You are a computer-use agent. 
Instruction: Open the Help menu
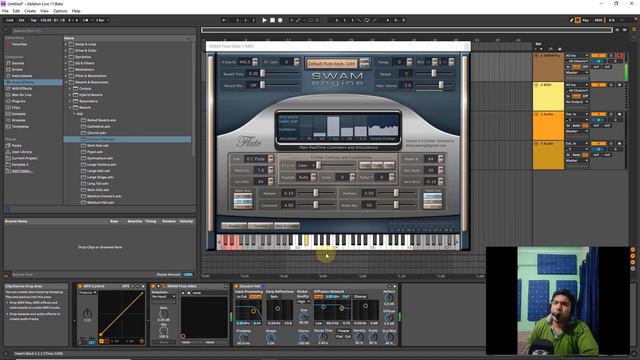[76, 11]
